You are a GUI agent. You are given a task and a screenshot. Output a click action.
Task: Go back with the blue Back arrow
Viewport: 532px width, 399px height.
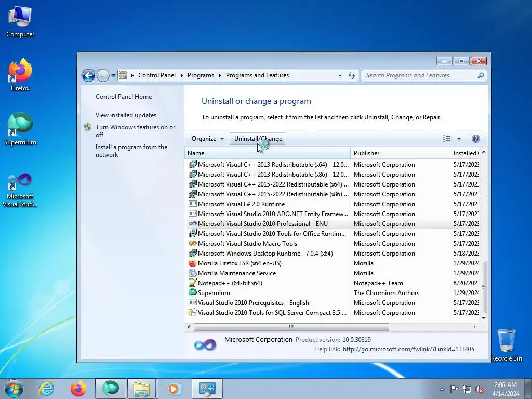pos(88,75)
